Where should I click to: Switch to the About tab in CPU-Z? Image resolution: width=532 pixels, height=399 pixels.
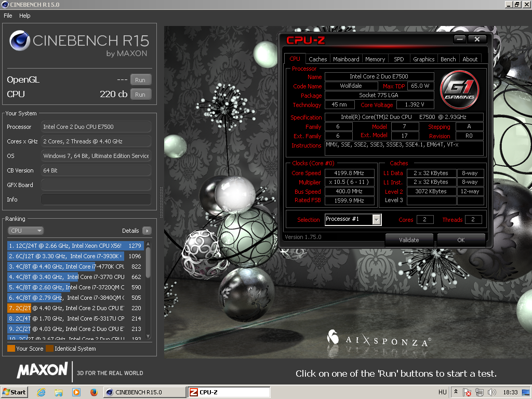(x=470, y=59)
